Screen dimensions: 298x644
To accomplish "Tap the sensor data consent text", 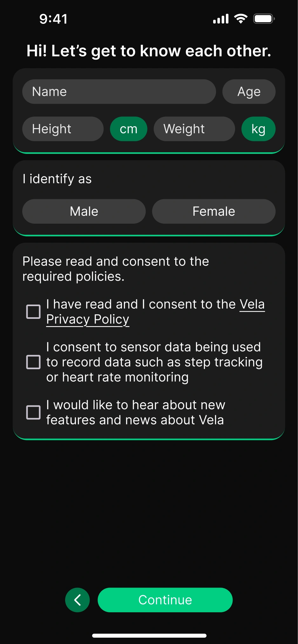I will click(x=154, y=362).
